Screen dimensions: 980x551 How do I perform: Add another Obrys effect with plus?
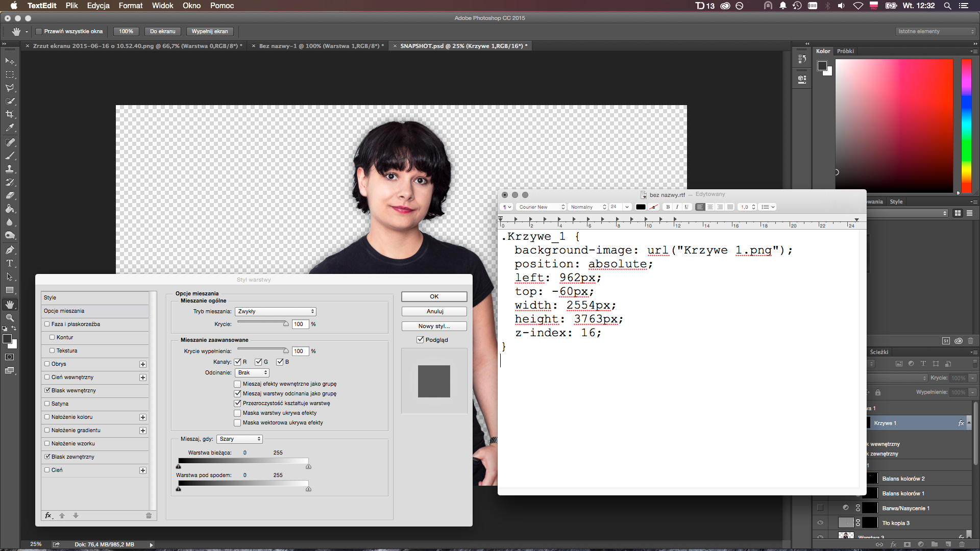pyautogui.click(x=143, y=364)
